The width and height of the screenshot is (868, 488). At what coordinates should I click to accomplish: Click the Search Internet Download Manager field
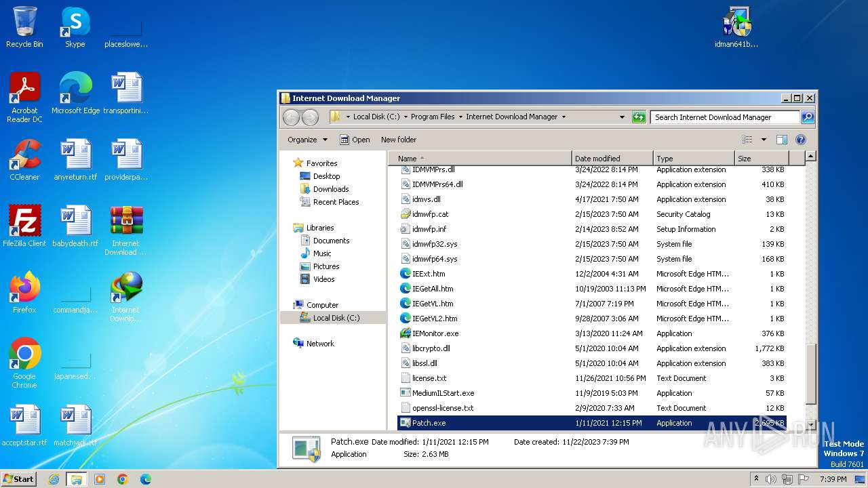pyautogui.click(x=724, y=117)
